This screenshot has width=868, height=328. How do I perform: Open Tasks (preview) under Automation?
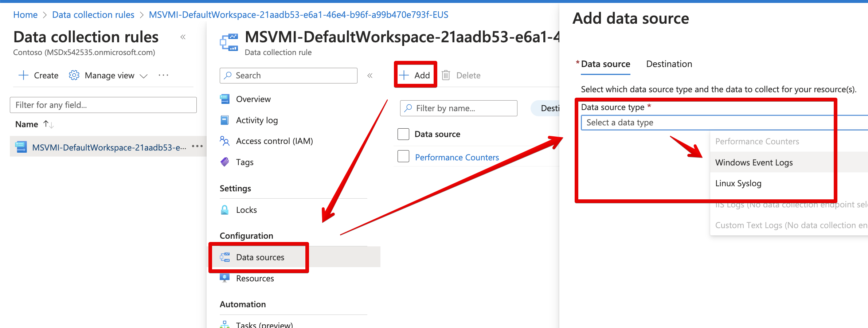click(x=264, y=324)
